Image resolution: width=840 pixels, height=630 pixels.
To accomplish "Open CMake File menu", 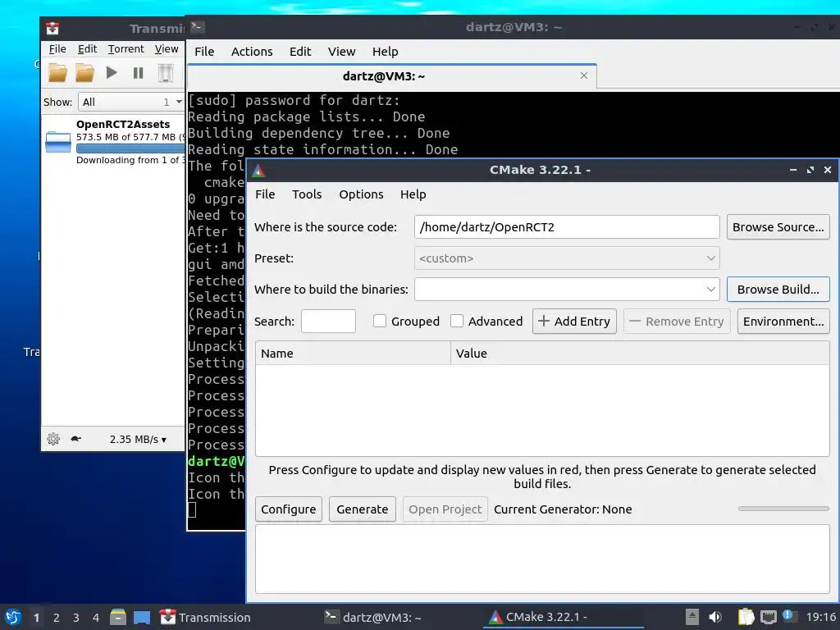I will pos(265,194).
